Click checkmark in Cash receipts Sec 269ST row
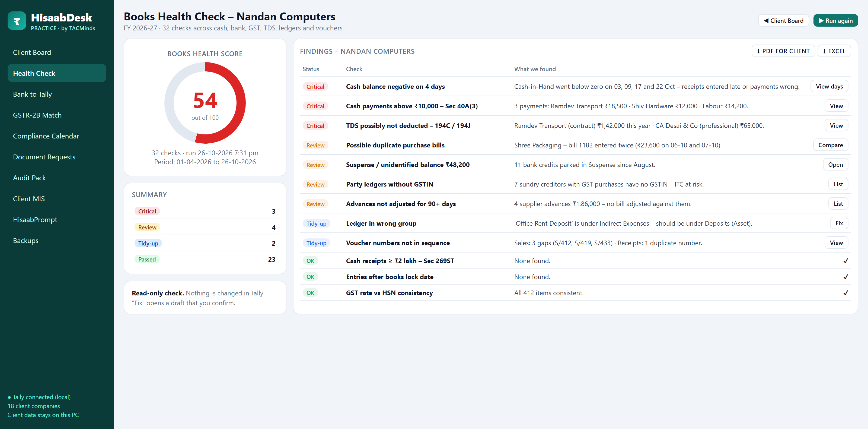The image size is (868, 429). (845, 261)
